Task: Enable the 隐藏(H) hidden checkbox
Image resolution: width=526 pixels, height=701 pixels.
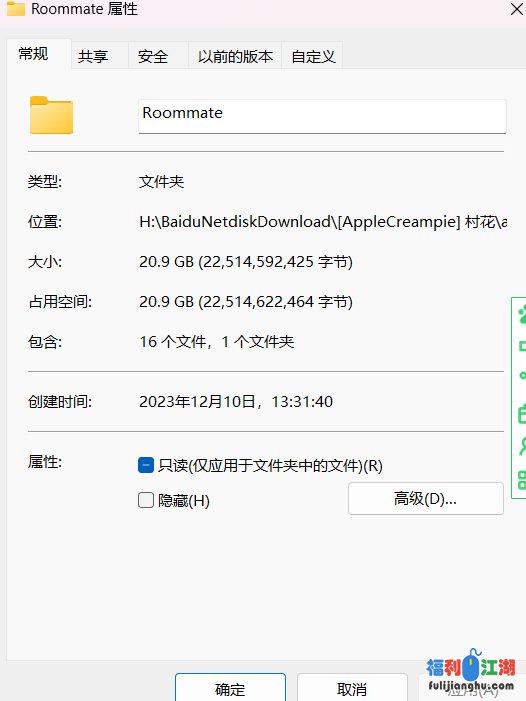Action: pos(146,500)
